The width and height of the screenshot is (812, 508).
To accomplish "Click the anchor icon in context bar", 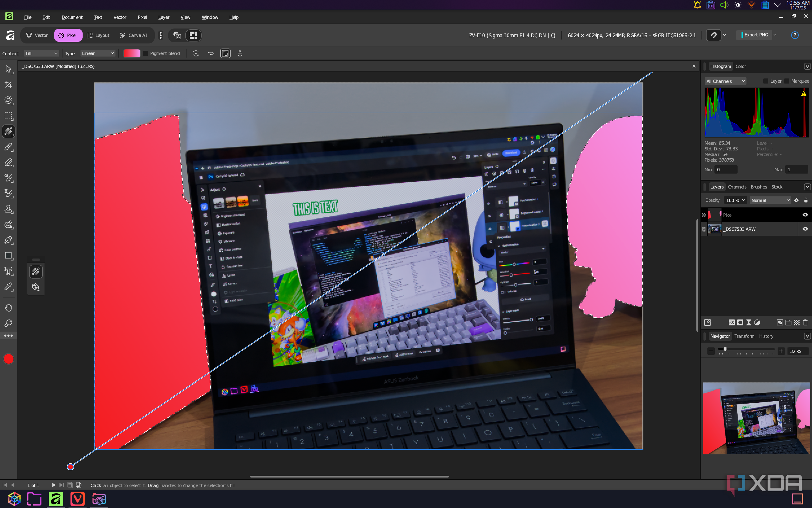I will [240, 53].
